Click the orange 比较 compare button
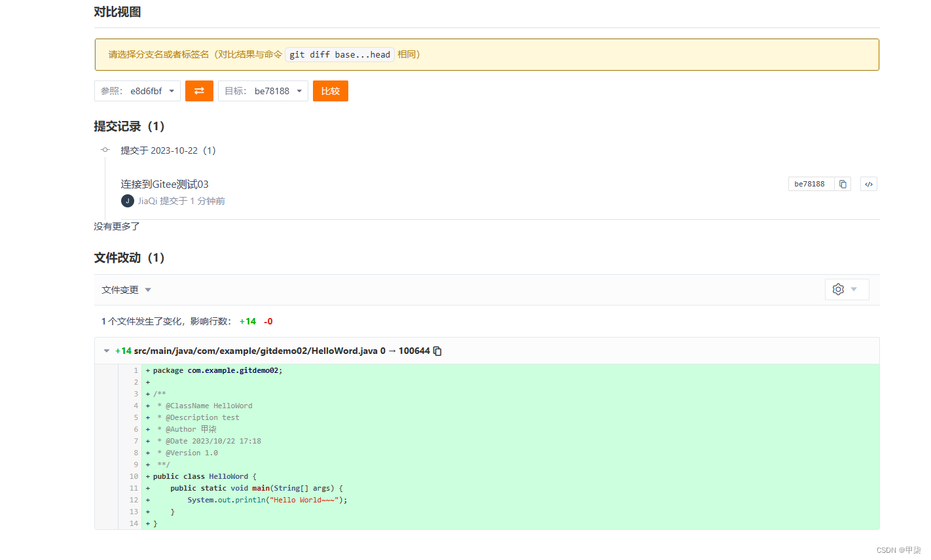 point(331,91)
